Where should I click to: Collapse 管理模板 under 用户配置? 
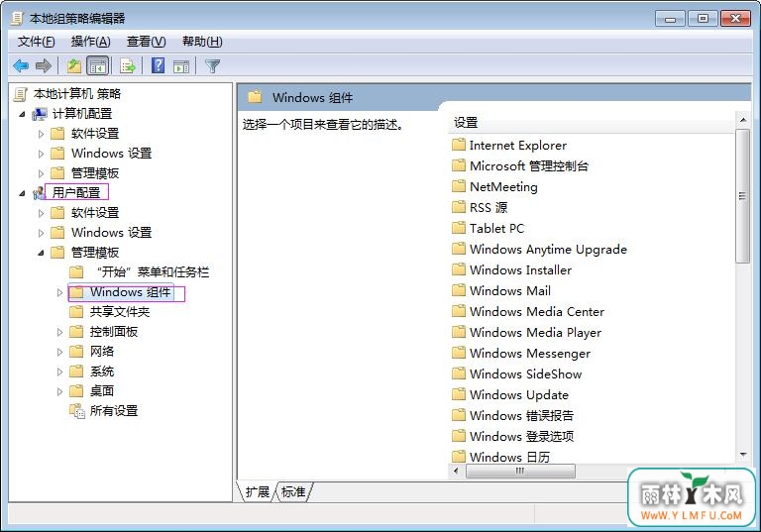42,253
